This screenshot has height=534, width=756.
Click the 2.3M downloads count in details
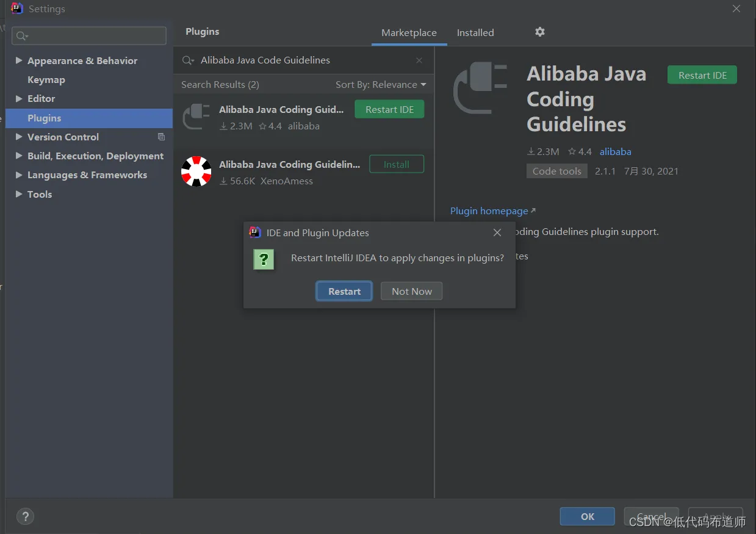click(543, 151)
